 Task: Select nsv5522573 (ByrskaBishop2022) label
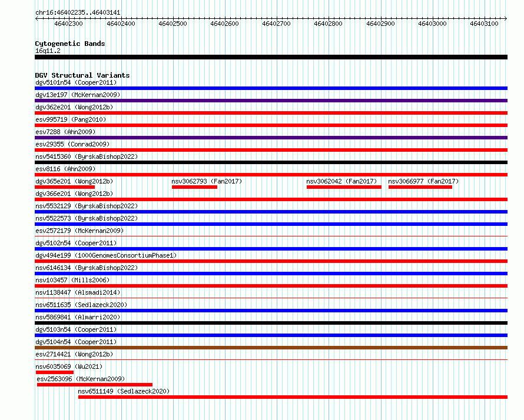point(87,218)
